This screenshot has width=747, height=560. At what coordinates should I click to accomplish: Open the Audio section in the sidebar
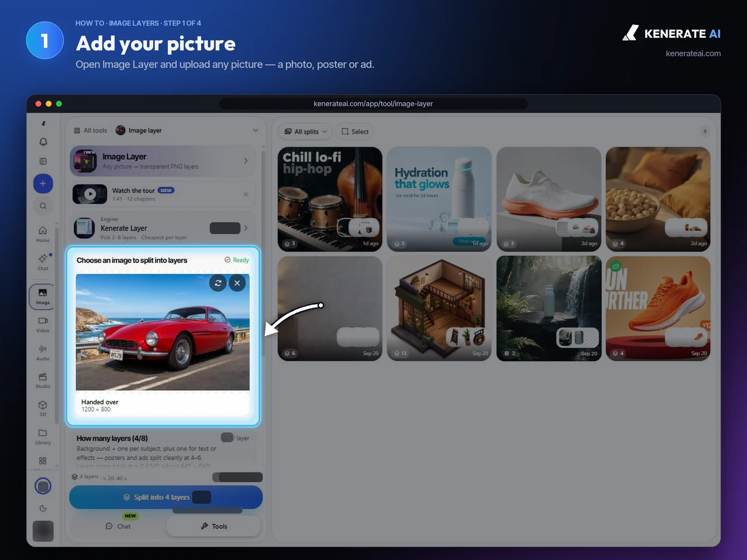[43, 352]
